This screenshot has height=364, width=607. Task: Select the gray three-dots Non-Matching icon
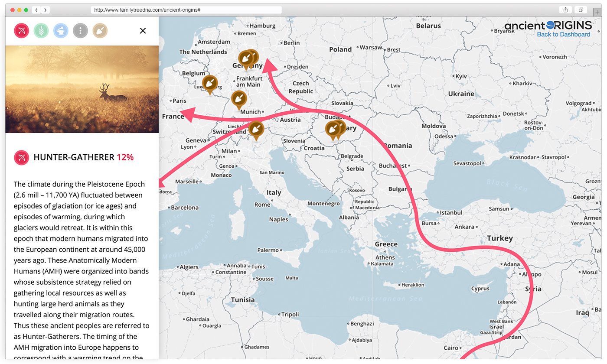tap(81, 31)
